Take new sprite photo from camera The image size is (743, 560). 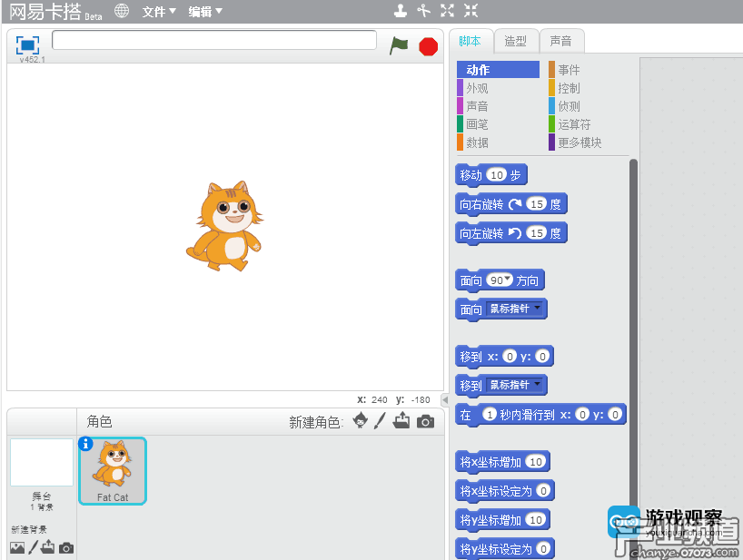coord(425,421)
